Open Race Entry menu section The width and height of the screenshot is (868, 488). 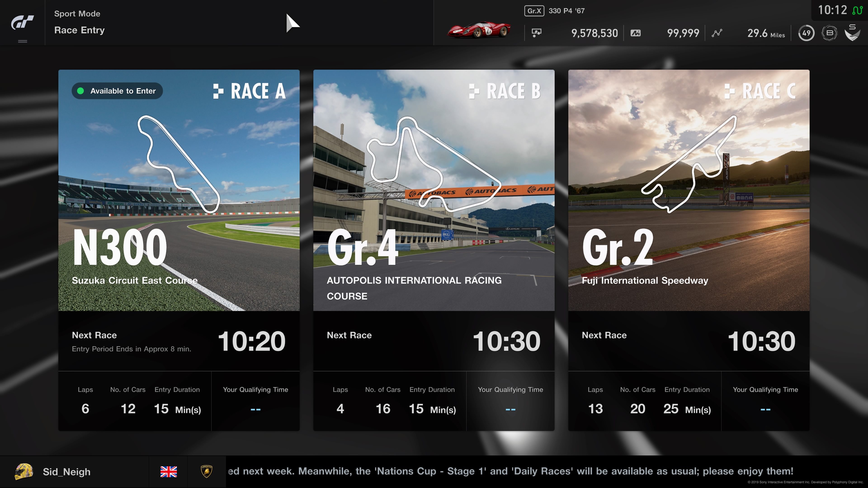click(x=79, y=30)
